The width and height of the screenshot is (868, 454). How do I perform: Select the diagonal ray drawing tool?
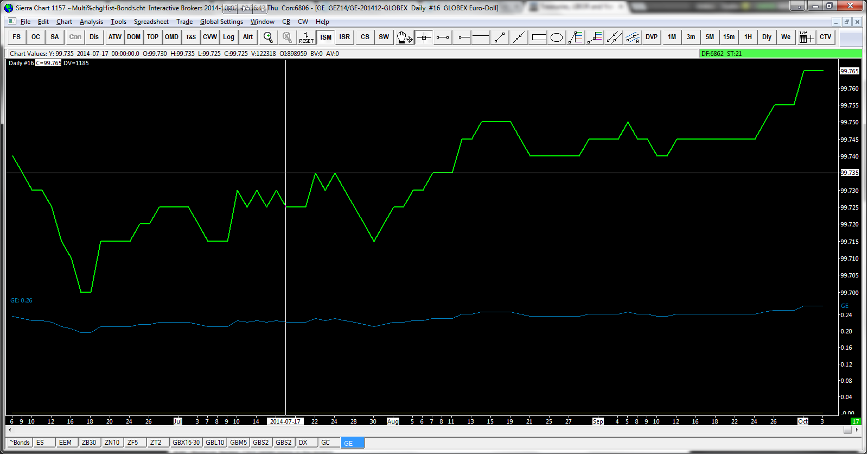[x=500, y=37]
